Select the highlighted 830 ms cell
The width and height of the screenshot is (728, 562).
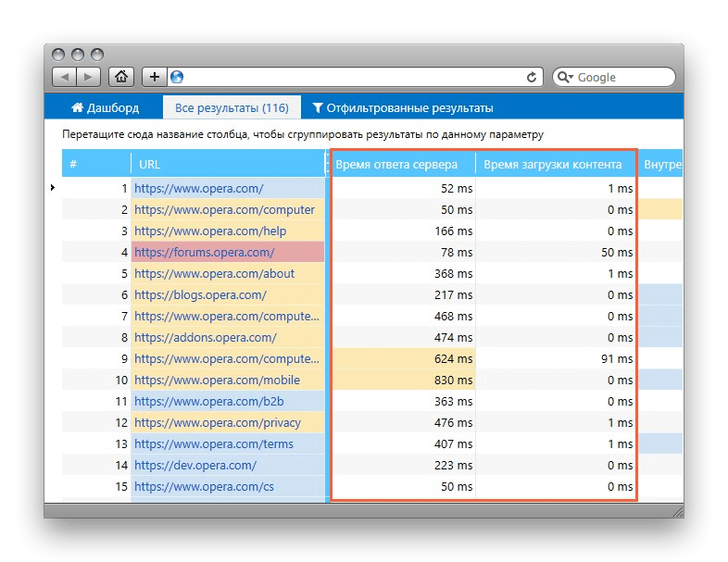pyautogui.click(x=403, y=381)
